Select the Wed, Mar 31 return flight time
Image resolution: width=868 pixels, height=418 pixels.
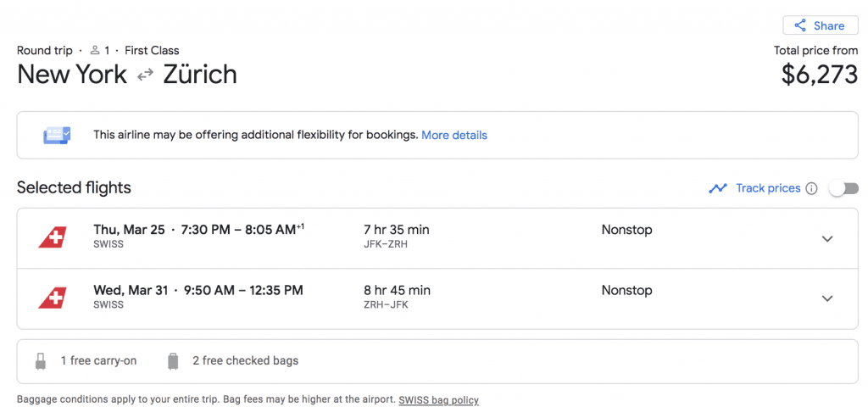(x=243, y=290)
